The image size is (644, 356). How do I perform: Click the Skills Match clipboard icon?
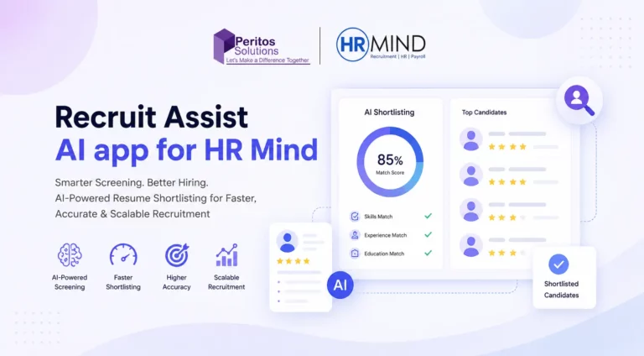coord(355,217)
